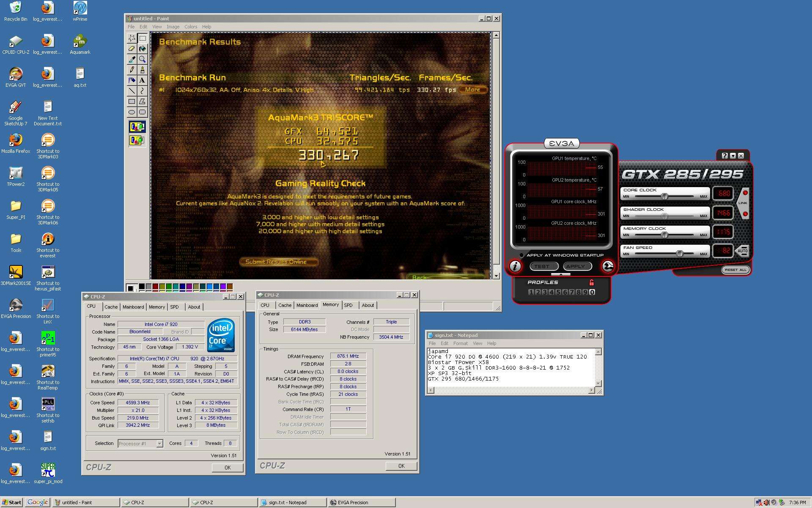Click OK in the CPU-Z Memory window
This screenshot has width=812, height=508.
(401, 466)
